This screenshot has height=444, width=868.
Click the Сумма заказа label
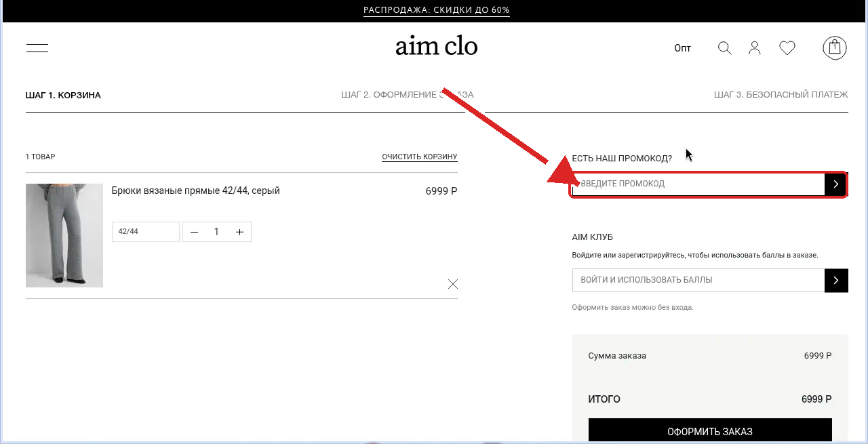coord(617,356)
